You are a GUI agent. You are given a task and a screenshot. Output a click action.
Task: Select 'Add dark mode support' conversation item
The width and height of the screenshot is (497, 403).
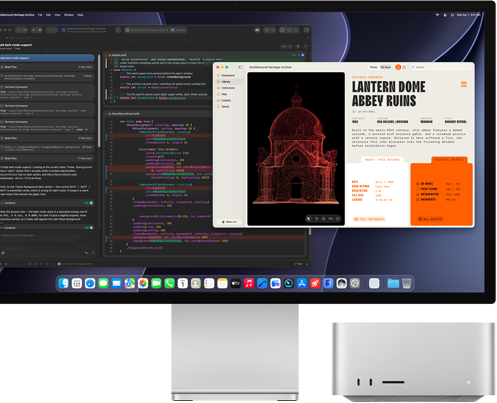(x=47, y=58)
